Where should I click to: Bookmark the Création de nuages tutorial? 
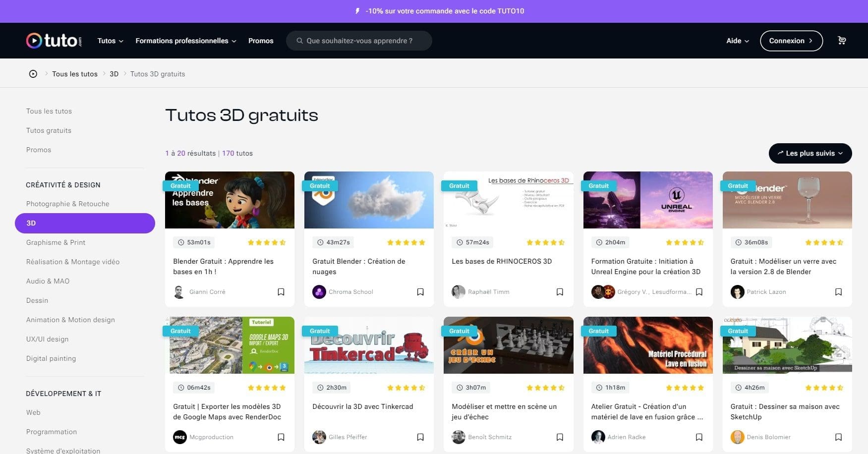point(420,292)
